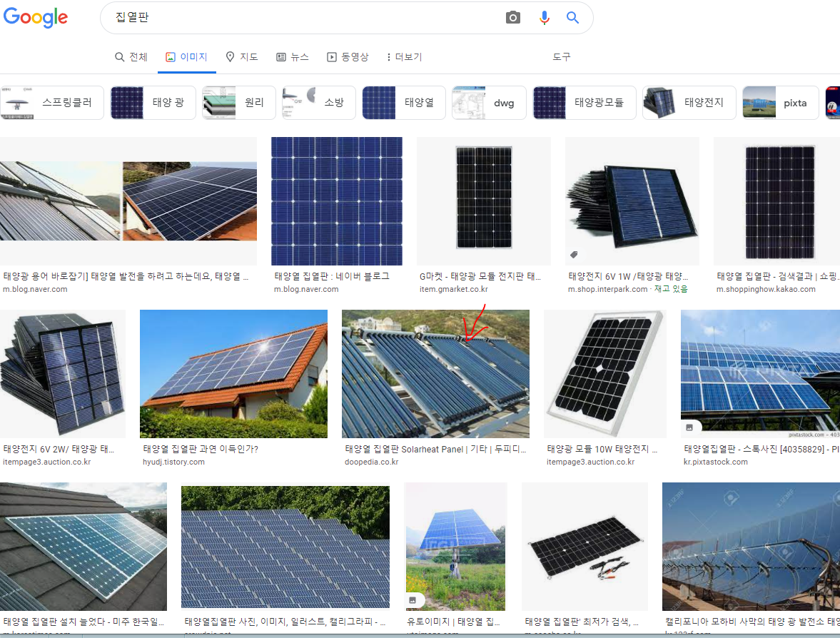
Task: Click licensable badge on pixtastock image
Action: point(689,427)
